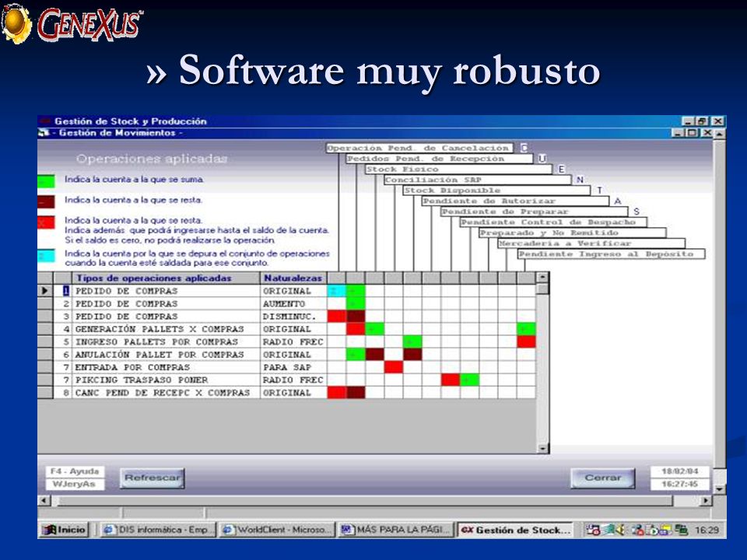The height and width of the screenshot is (560, 747).
Task: Click the horizontal scrollbar right arrow
Action: point(706,500)
